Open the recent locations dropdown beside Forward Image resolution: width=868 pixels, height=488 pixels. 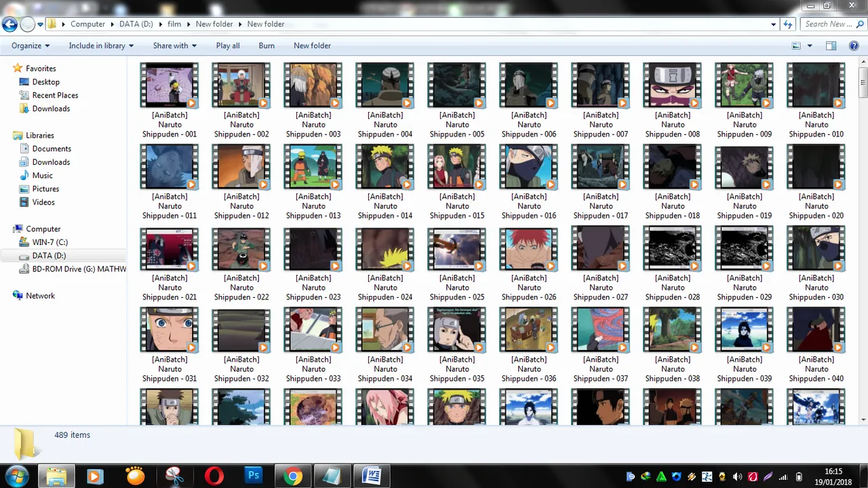pyautogui.click(x=41, y=24)
